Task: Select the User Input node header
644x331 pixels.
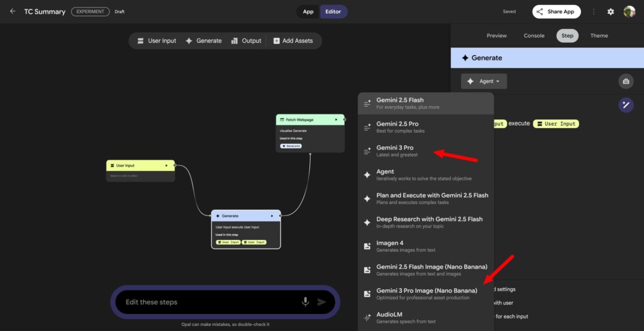Action: 140,165
